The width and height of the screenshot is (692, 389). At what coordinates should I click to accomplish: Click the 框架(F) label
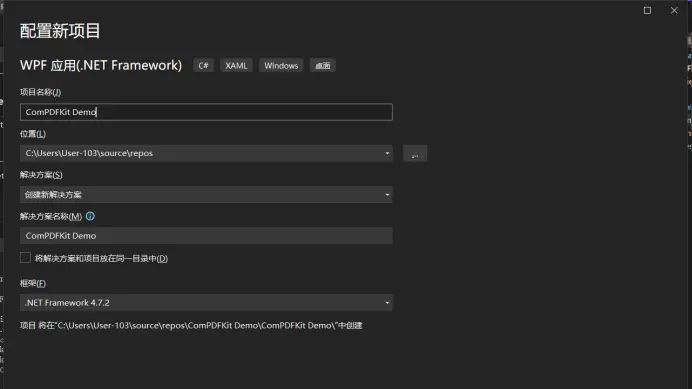coord(33,283)
